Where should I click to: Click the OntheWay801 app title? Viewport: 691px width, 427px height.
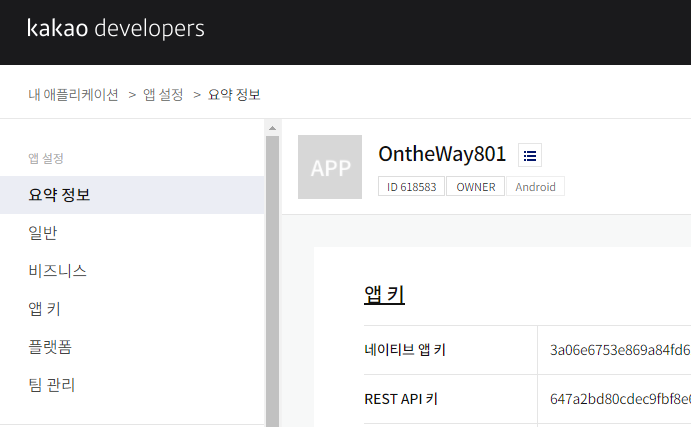[x=442, y=154]
